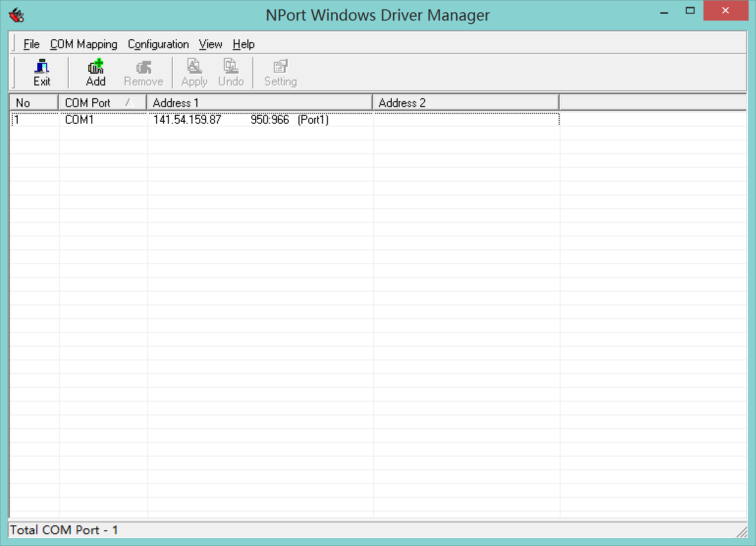Open the File menu
The height and width of the screenshot is (546, 756).
(31, 44)
